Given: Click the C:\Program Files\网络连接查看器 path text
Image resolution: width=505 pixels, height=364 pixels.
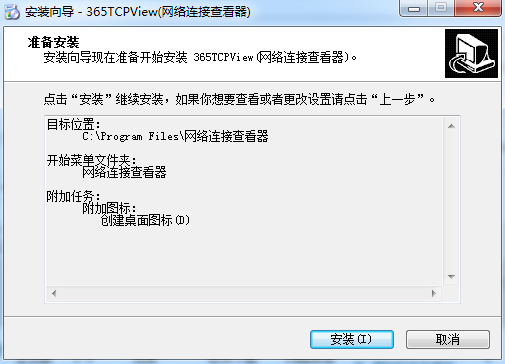Looking at the screenshot, I should click(x=175, y=136).
